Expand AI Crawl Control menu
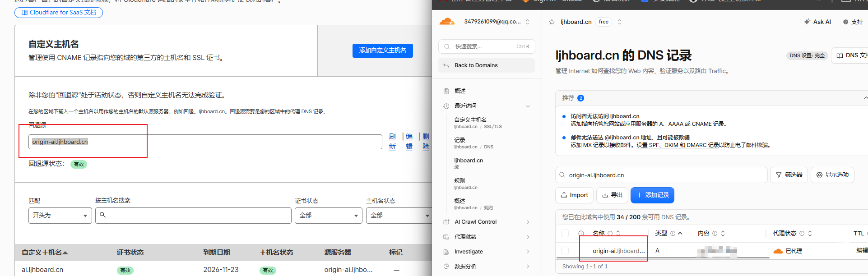Screen dimensions: 868x276 pyautogui.click(x=528, y=222)
